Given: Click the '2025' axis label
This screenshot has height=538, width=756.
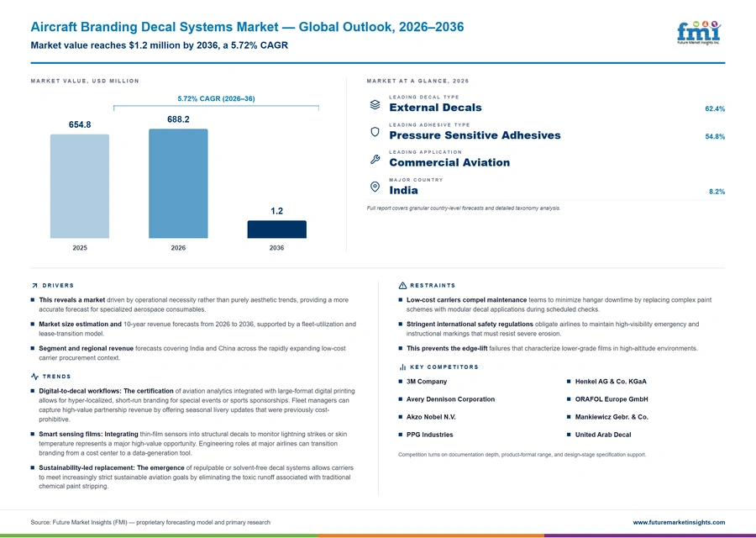Looking at the screenshot, I should click(x=80, y=248).
